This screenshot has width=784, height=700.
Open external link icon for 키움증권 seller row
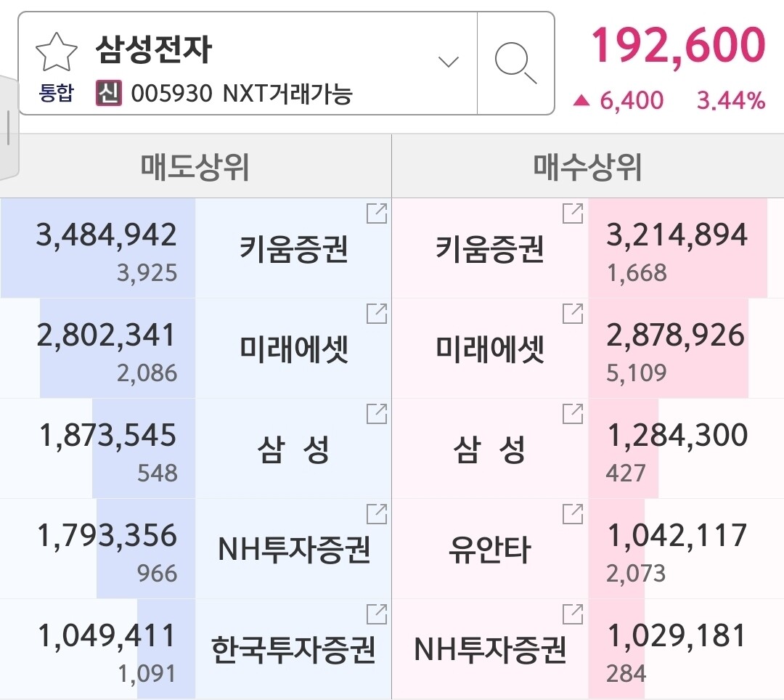pos(377,213)
